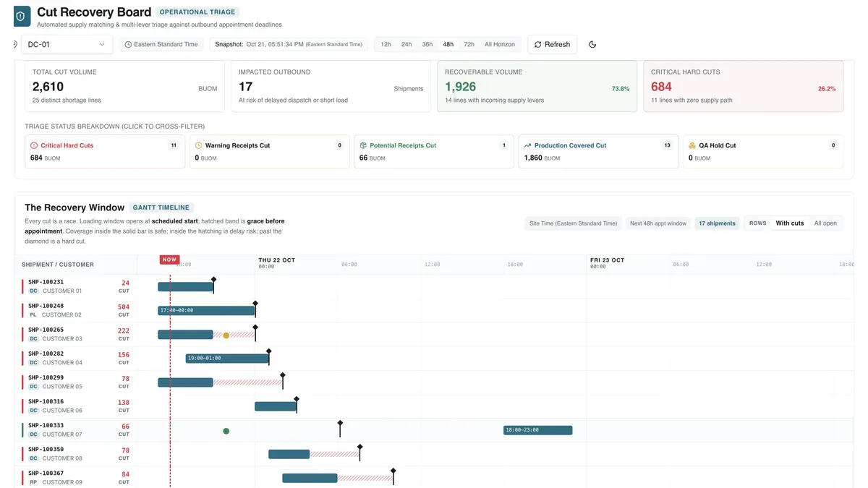Click the 17 shipments chip
The image size is (868, 488).
click(717, 223)
